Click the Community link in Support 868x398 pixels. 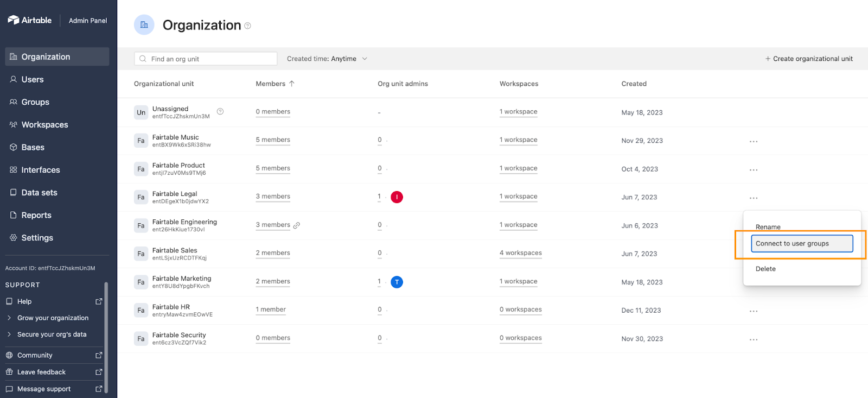point(35,355)
